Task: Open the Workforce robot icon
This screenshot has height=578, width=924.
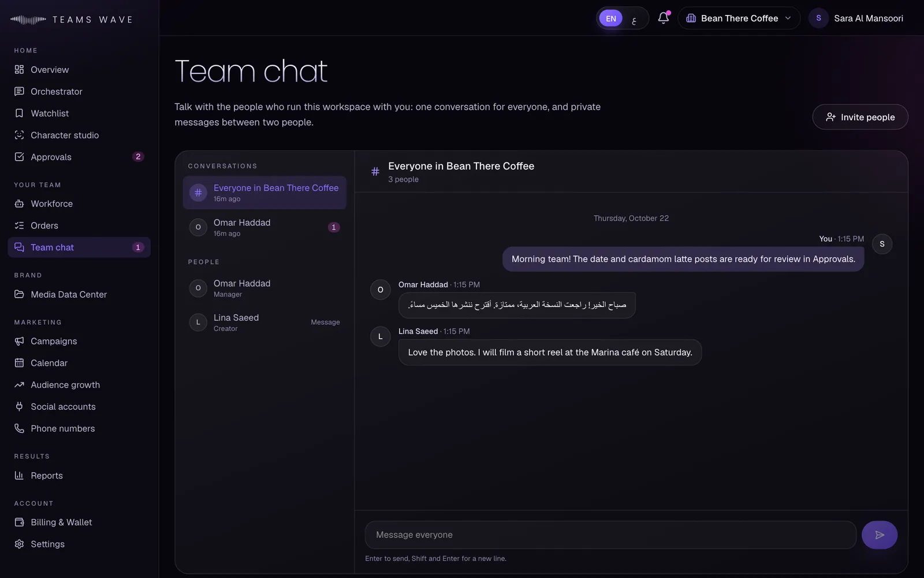Action: click(x=19, y=203)
